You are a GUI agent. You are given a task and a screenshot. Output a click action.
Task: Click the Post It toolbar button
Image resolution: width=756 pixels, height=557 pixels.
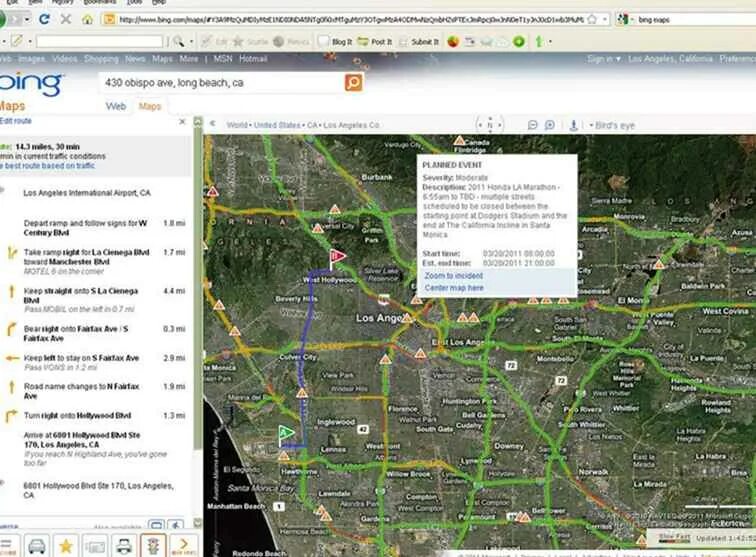pos(375,42)
